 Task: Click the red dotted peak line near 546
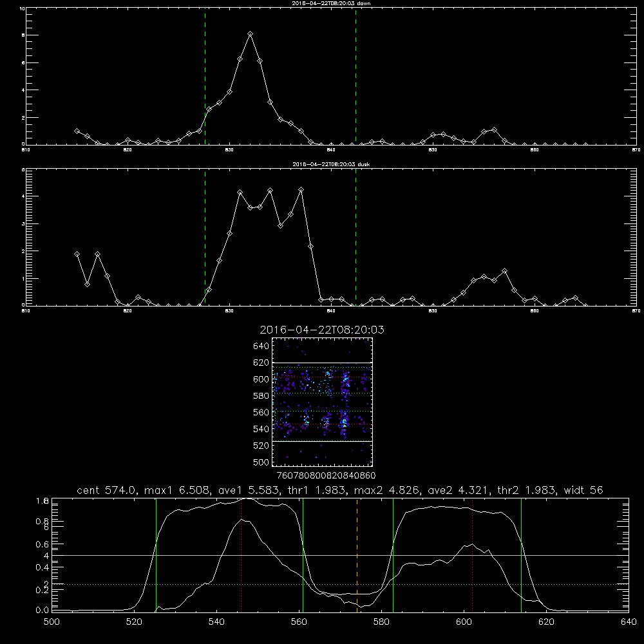pyautogui.click(x=241, y=555)
